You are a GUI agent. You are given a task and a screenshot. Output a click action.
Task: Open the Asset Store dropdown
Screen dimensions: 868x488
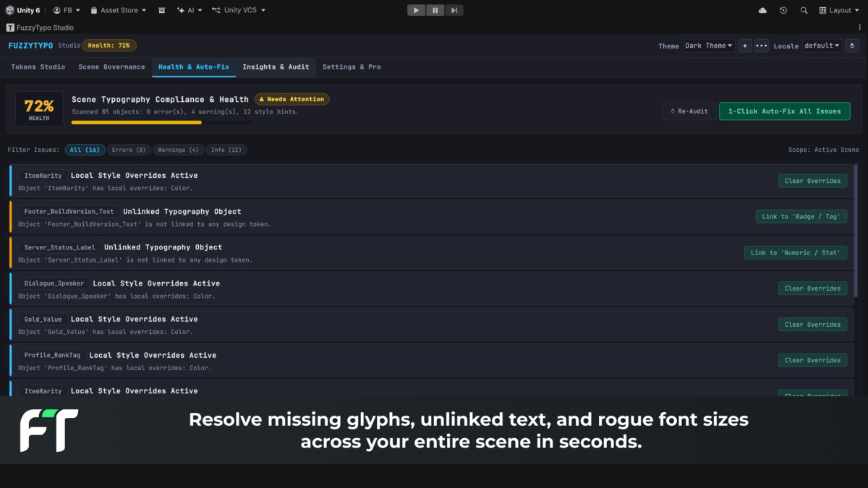tap(119, 10)
